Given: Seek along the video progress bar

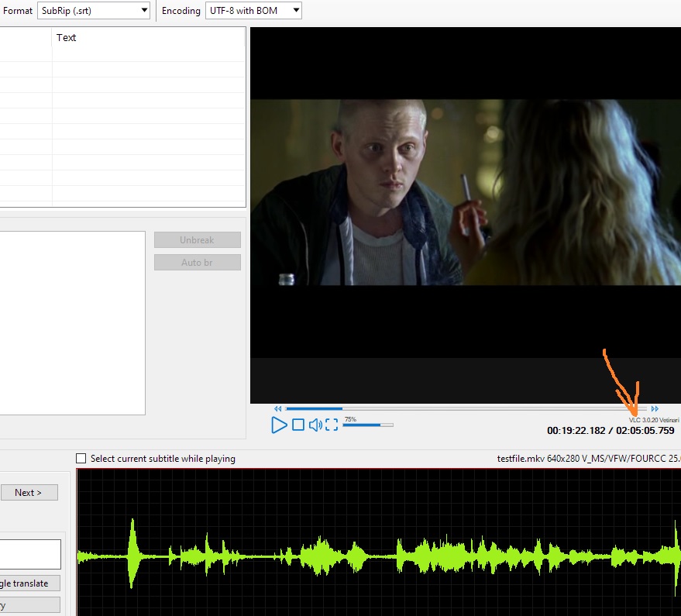Looking at the screenshot, I should coord(466,409).
